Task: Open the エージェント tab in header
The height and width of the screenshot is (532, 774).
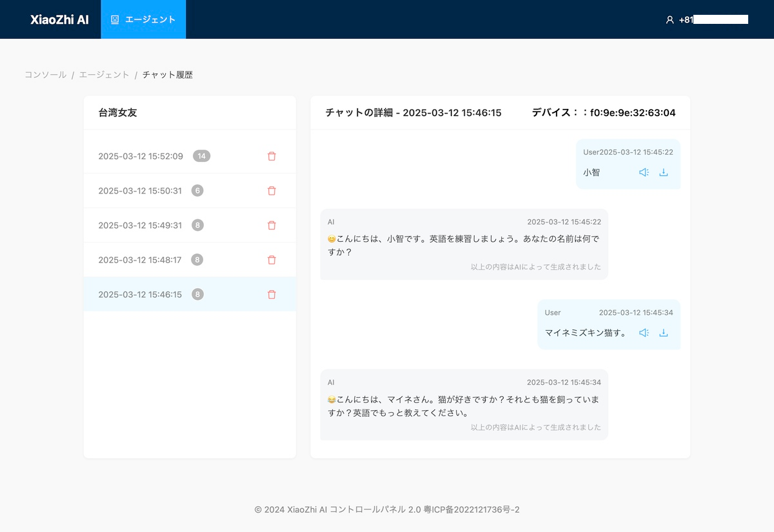Action: 143,19
